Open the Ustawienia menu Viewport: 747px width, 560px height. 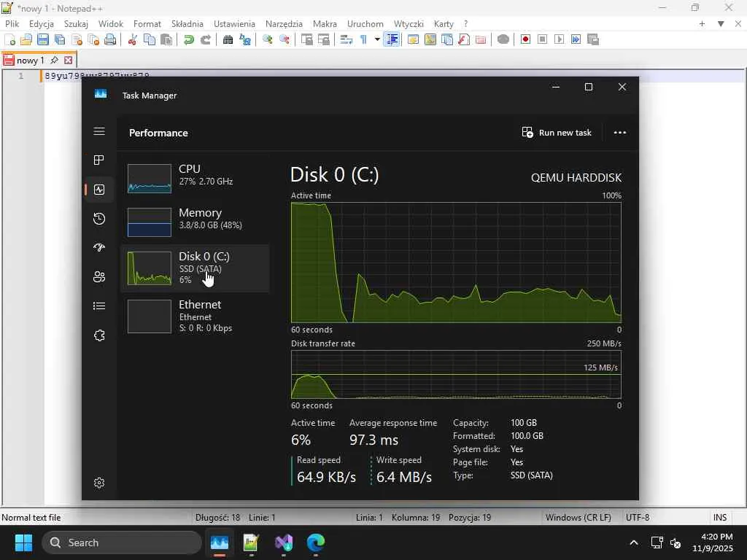coord(234,24)
